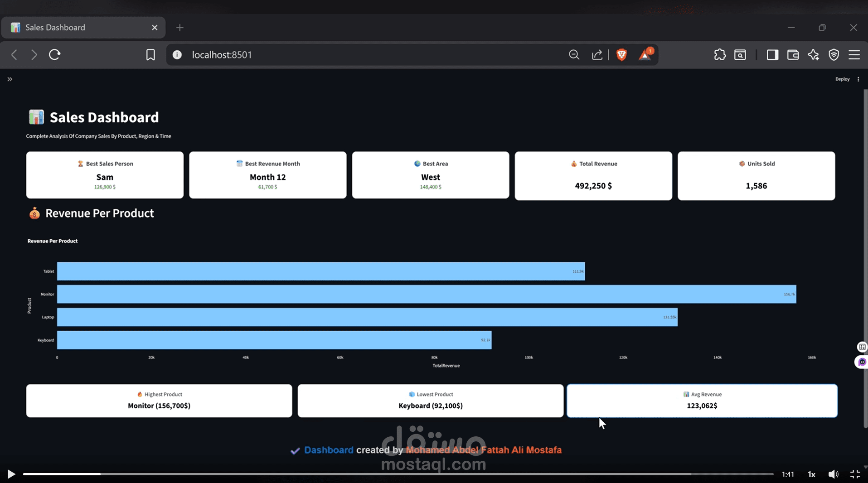Click the localhost:8501 address bar
This screenshot has width=868, height=483.
(222, 54)
